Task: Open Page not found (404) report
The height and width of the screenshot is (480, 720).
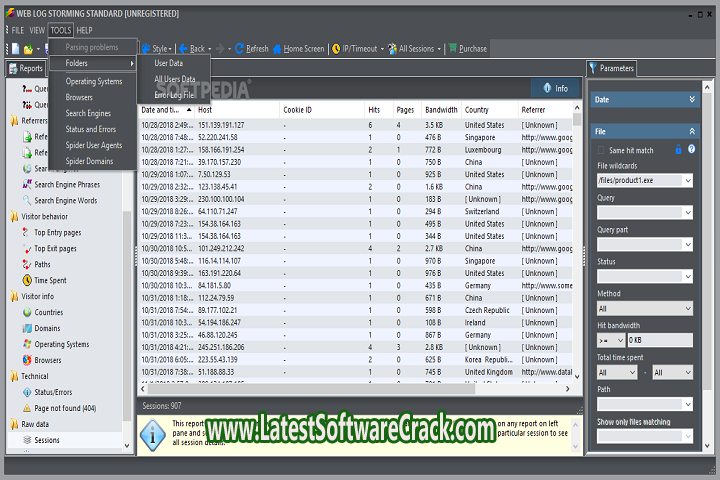Action: coord(65,408)
